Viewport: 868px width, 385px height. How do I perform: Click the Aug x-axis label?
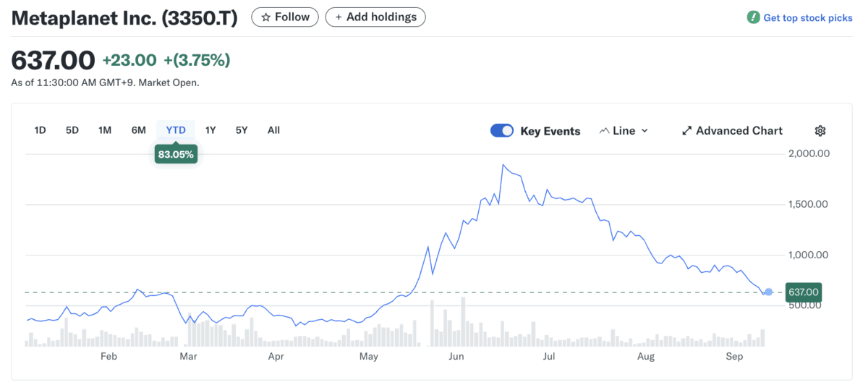646,357
